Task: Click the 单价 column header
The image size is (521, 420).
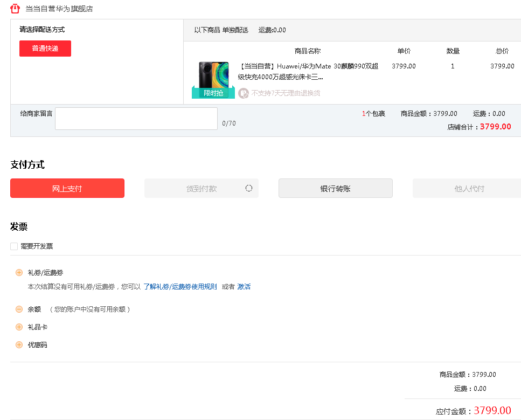Action: pos(404,51)
